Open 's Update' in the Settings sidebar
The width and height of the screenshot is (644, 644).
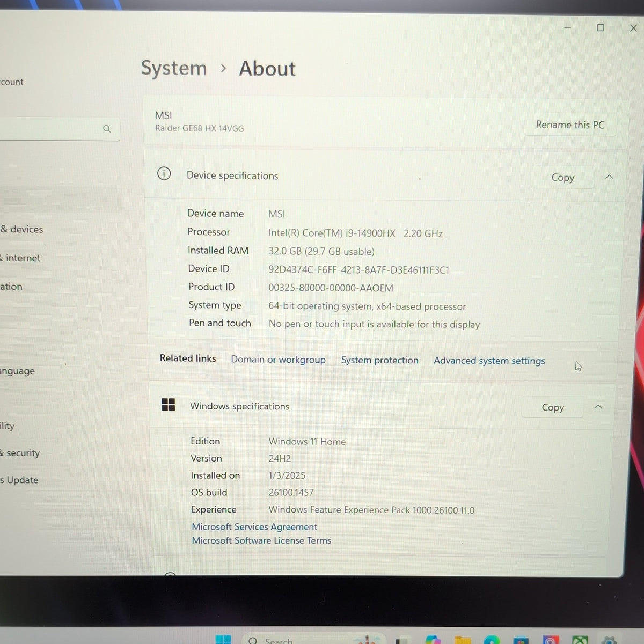pos(19,480)
